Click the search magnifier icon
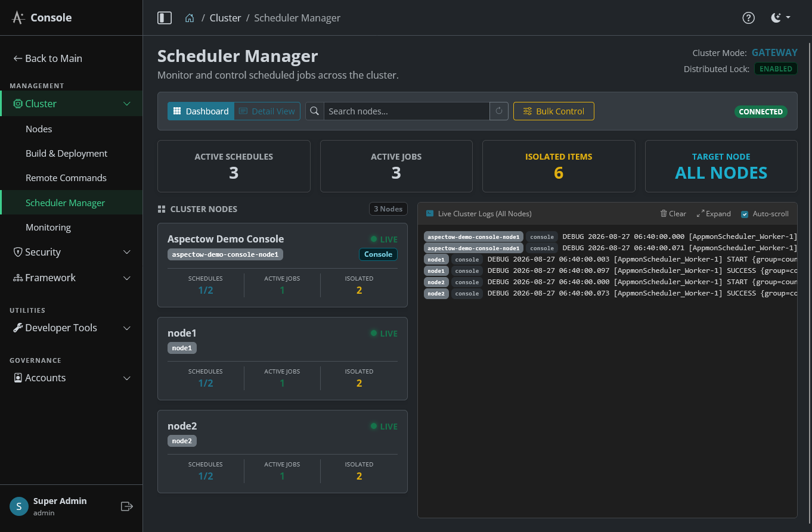Image resolution: width=812 pixels, height=532 pixels. coord(315,111)
